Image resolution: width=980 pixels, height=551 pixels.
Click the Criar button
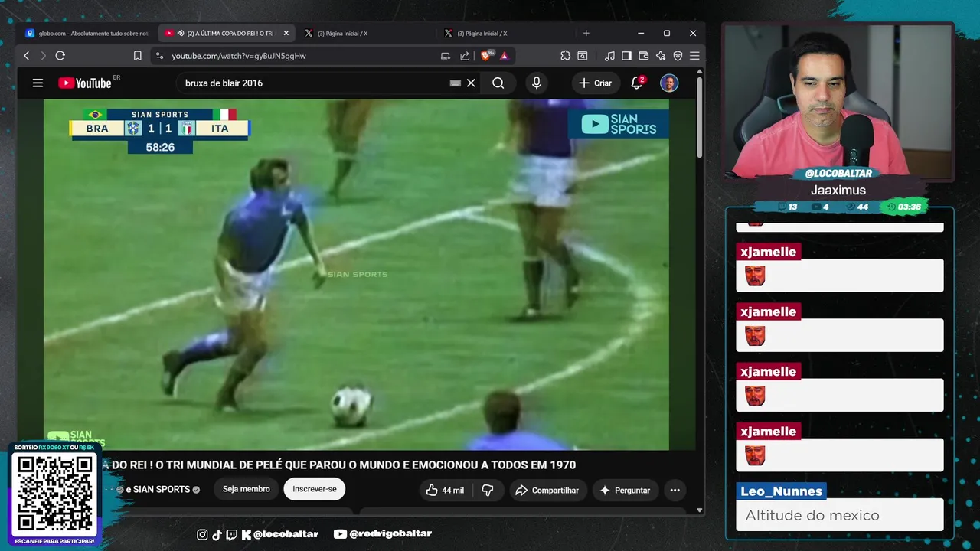pos(595,83)
